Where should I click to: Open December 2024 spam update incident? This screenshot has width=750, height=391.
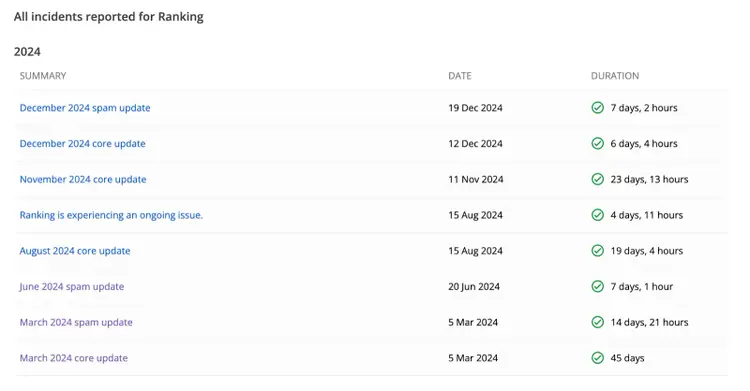point(85,108)
